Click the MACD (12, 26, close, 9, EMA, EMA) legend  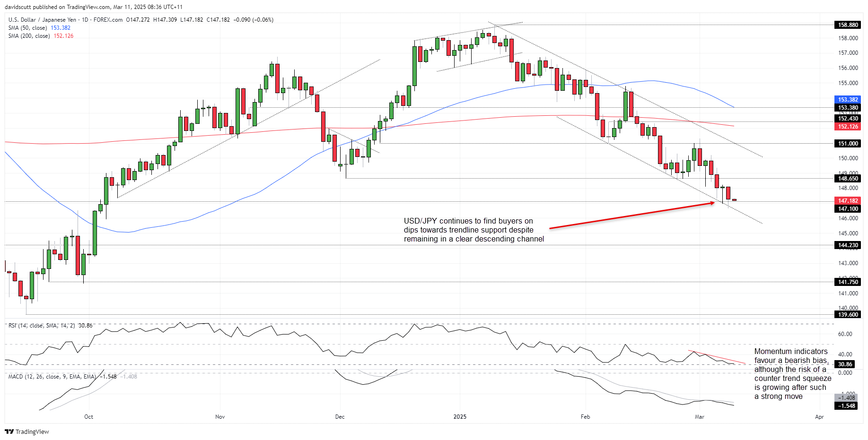[x=52, y=377]
